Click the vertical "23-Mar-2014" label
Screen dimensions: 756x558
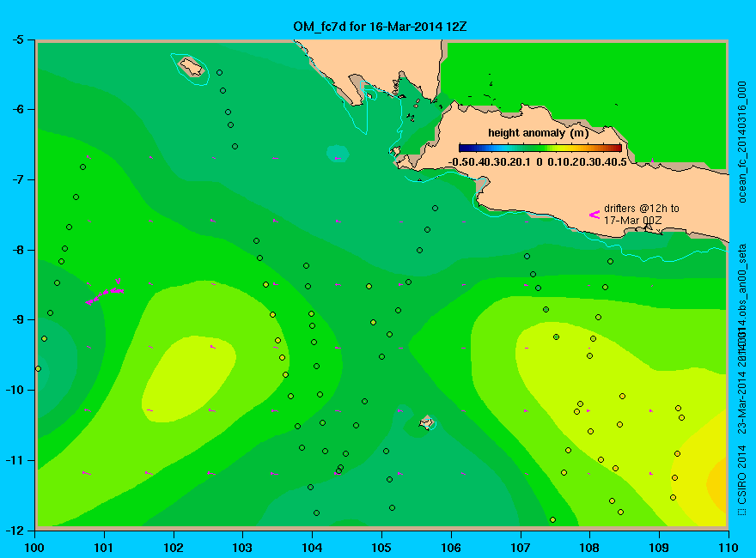tap(742, 403)
